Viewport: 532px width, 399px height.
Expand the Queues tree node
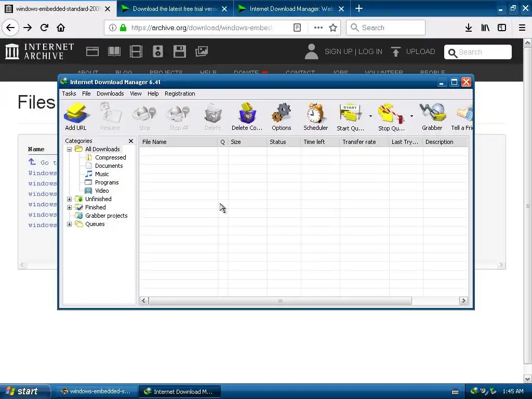[x=69, y=224]
